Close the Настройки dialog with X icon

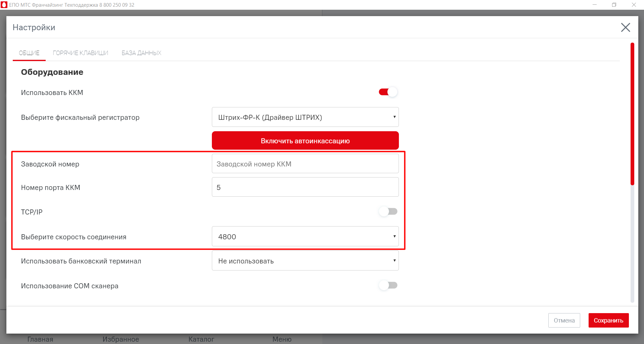point(625,28)
